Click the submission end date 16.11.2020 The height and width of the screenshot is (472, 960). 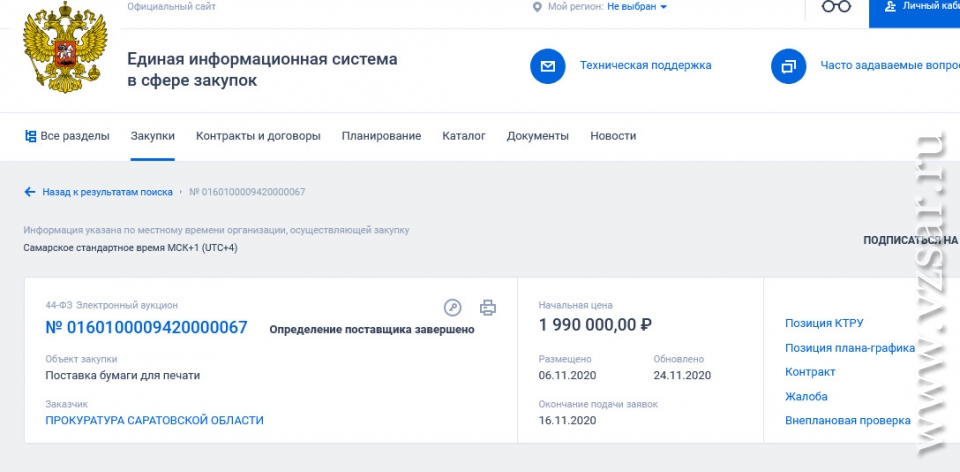click(567, 421)
